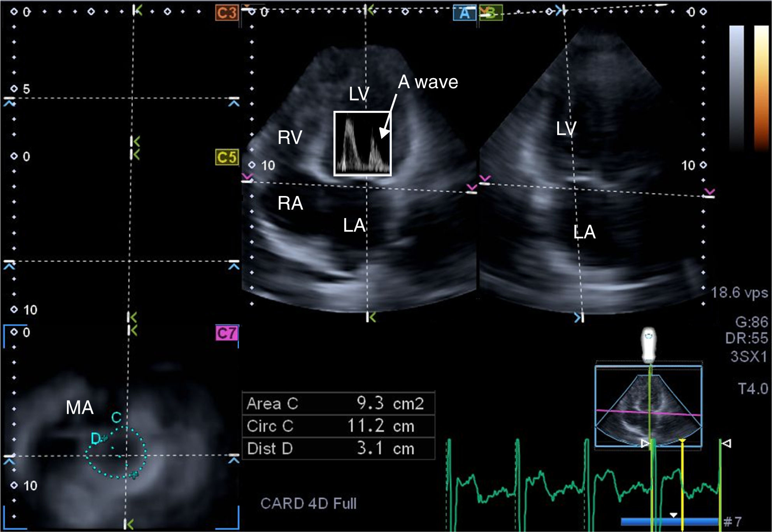Click the blue A view label
772x532 pixels.
[465, 14]
